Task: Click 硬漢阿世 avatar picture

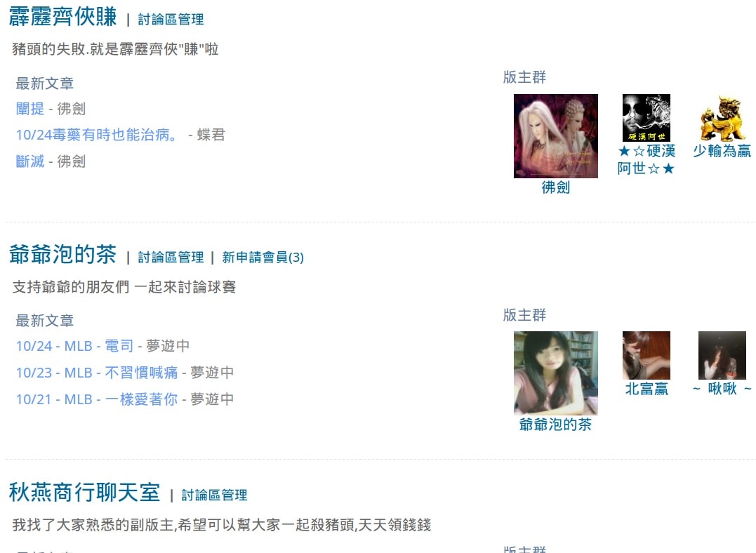Action: pos(646,118)
